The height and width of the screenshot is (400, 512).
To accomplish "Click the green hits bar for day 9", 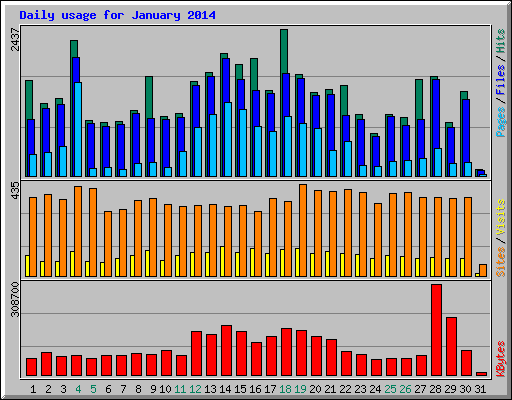I will [x=149, y=97].
